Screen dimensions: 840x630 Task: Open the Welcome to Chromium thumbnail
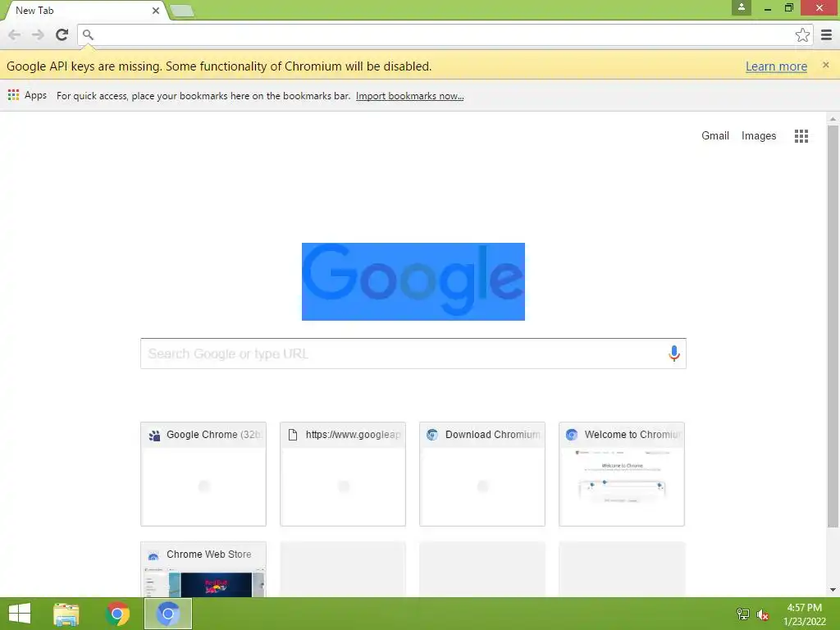[x=622, y=474]
